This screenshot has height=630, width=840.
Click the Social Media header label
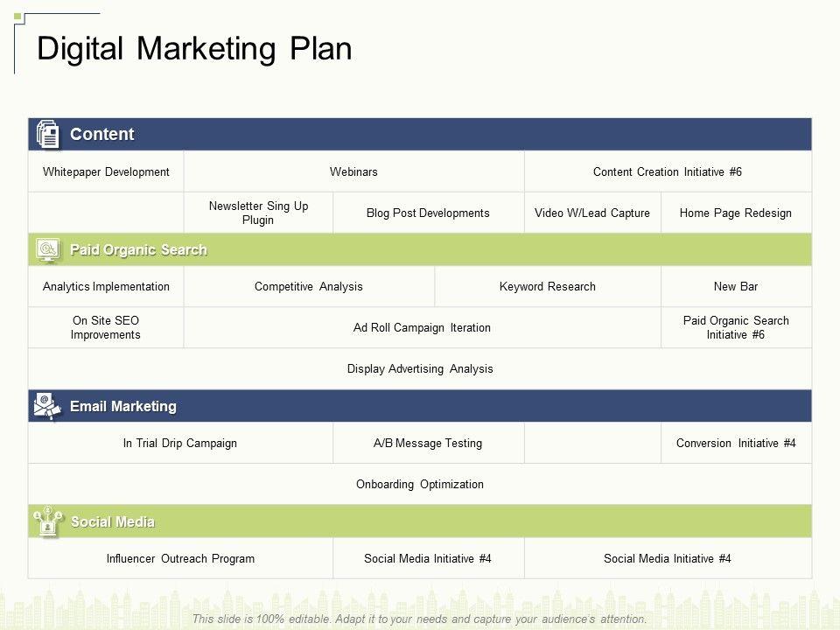pyautogui.click(x=113, y=522)
